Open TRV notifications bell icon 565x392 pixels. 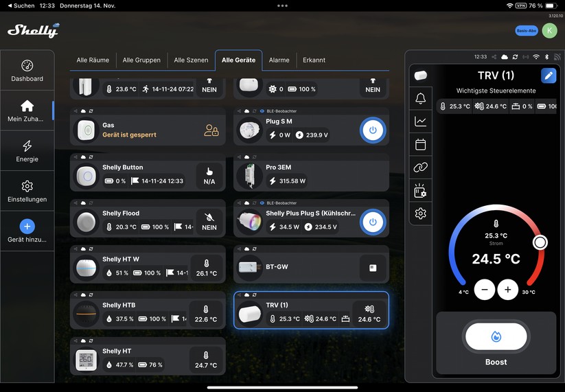(x=421, y=98)
